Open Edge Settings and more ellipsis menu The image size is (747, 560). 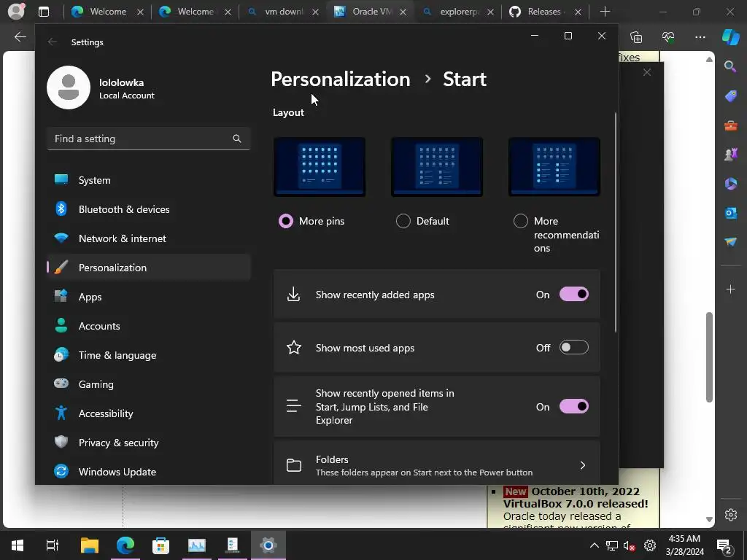(x=700, y=36)
